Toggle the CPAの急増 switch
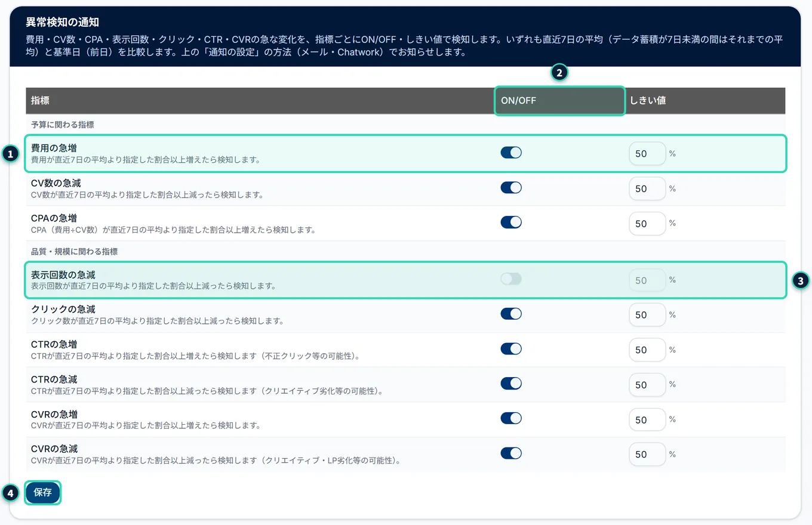The height and width of the screenshot is (525, 812). [511, 223]
